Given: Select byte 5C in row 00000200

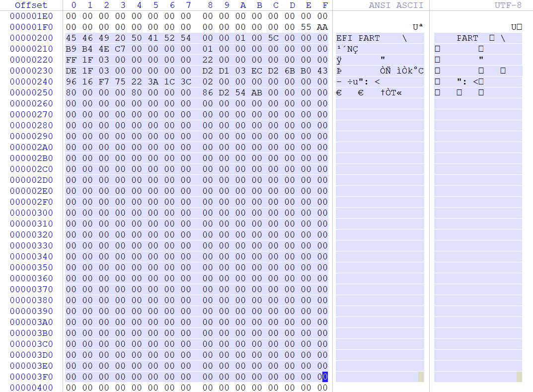Looking at the screenshot, I should tap(274, 38).
